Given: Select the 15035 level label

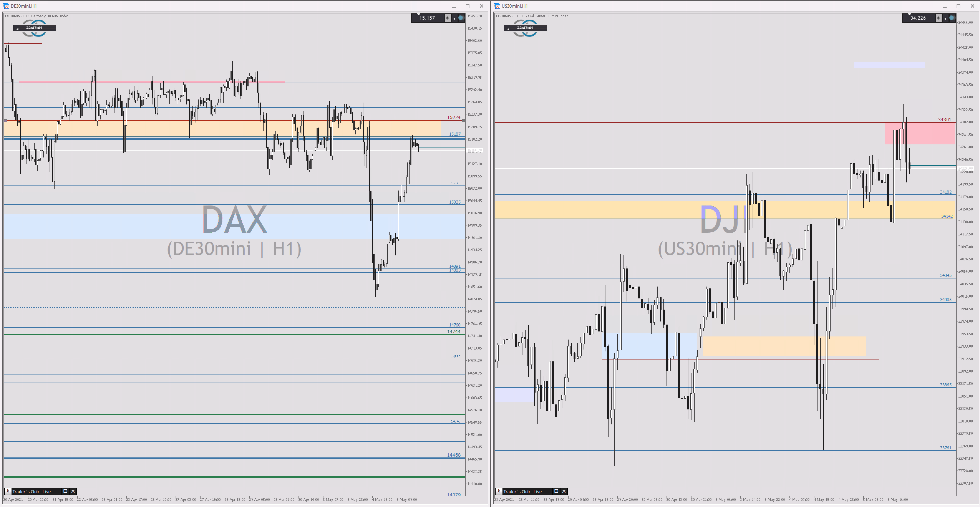Looking at the screenshot, I should pyautogui.click(x=455, y=202).
